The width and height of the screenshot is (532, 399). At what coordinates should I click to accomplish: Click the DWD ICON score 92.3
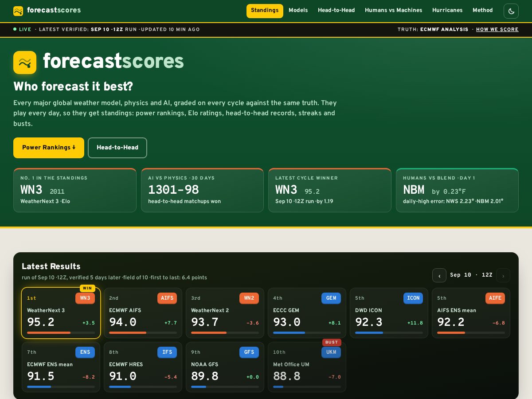point(369,322)
